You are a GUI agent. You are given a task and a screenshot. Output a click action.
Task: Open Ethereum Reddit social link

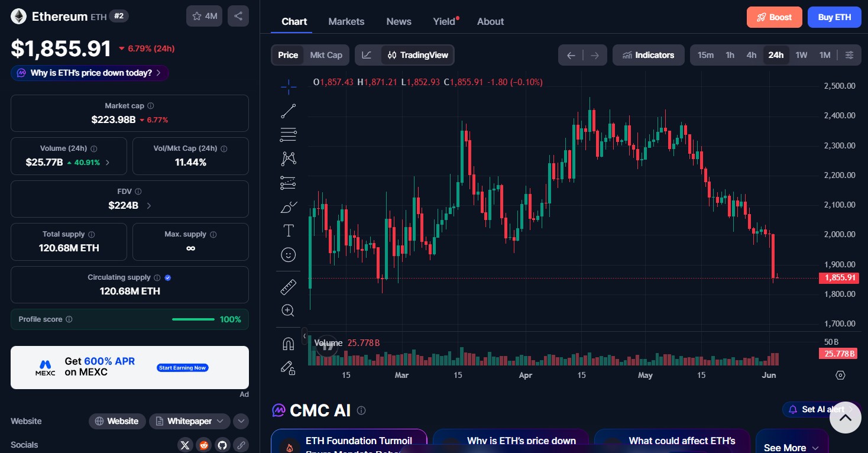click(x=204, y=445)
